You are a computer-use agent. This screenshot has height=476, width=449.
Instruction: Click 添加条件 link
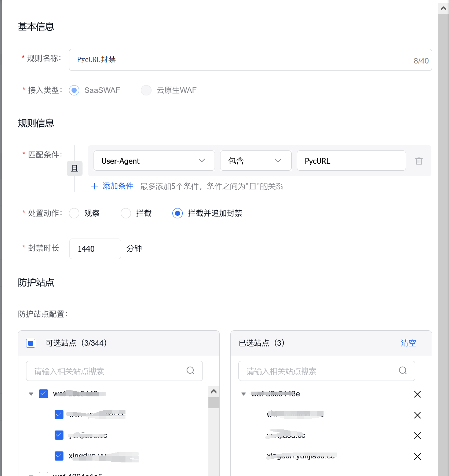[118, 186]
